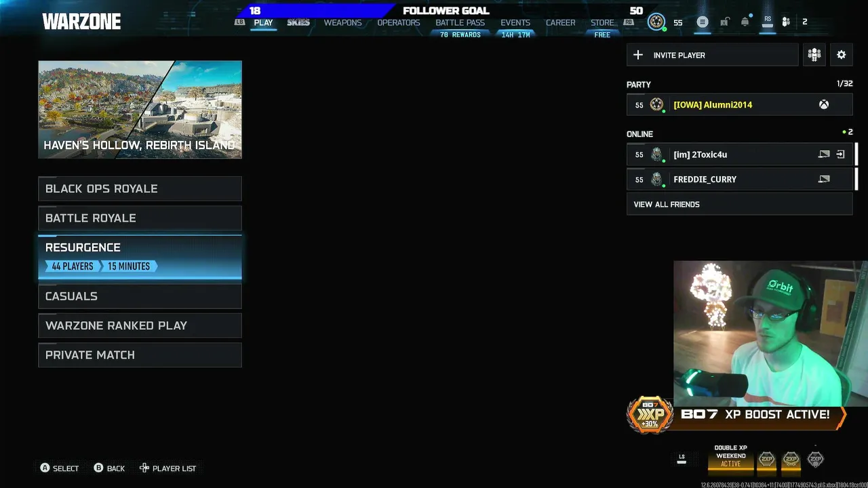Click the Xbox platform icon on Alumni2014 row

tap(823, 104)
